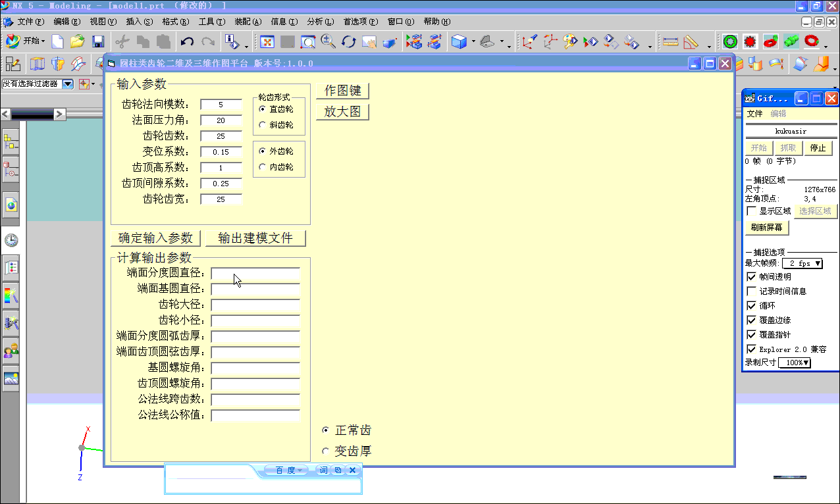Screen dimensions: 840x504
Task: Open the 文件(F) menu in NX
Action: 30,22
